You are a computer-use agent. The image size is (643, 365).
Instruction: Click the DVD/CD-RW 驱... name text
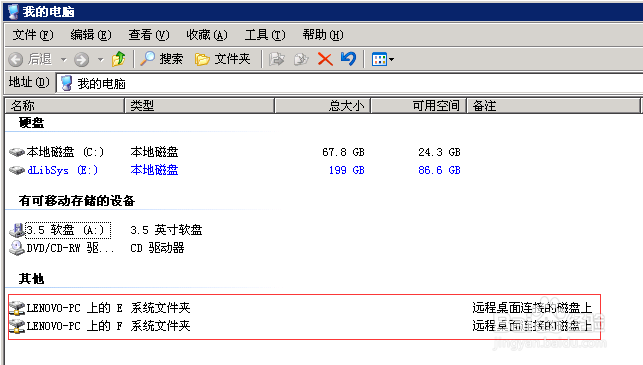(x=71, y=248)
